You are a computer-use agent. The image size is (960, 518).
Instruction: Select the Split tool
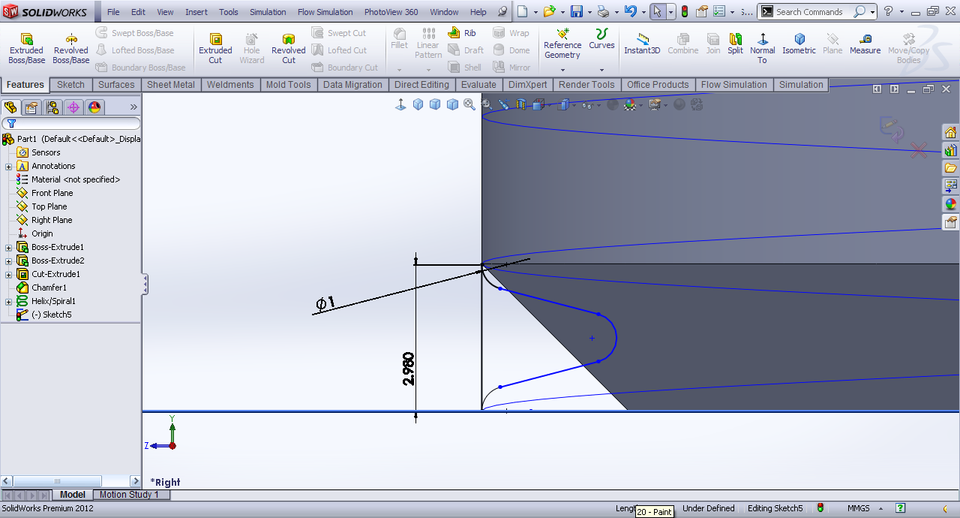(735, 44)
